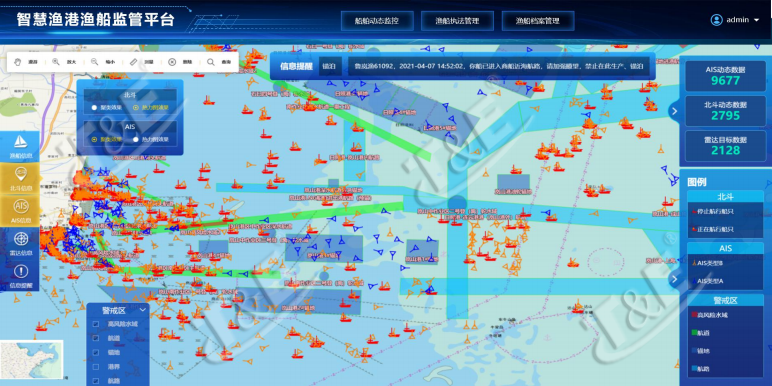
Task: Click the AIS动态数据 9677 card
Action: coord(726,76)
